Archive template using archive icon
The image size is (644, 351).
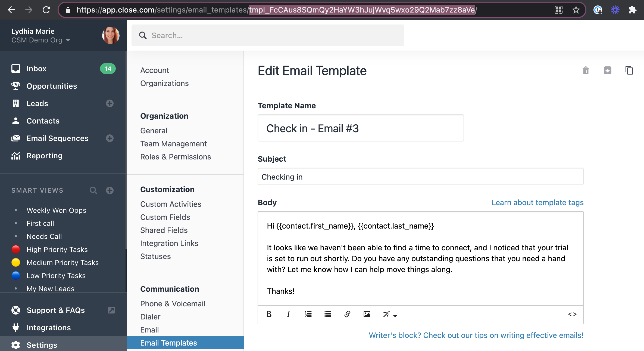click(x=608, y=70)
